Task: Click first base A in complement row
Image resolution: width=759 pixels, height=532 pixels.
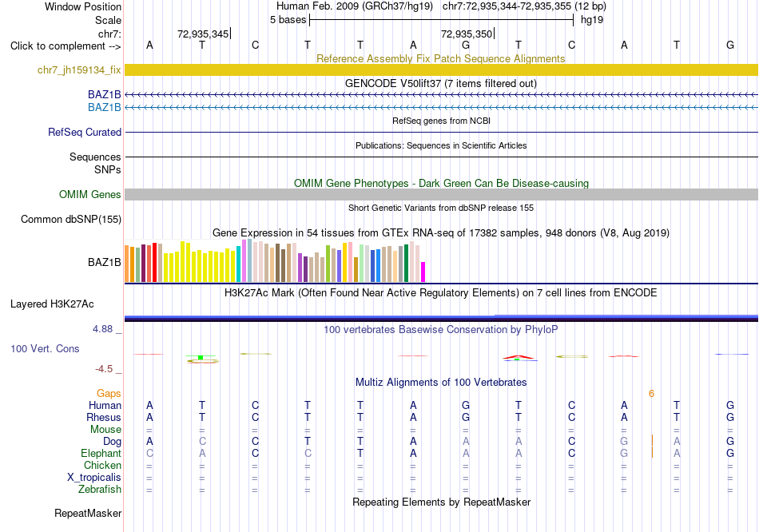Action: pos(149,45)
